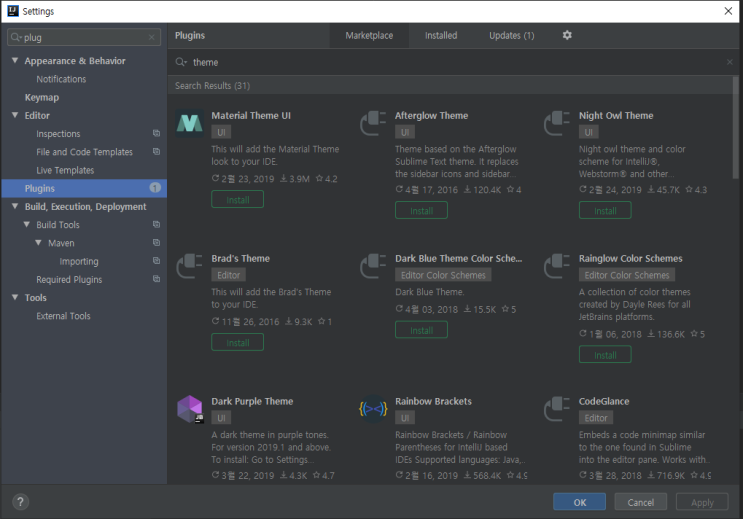This screenshot has width=743, height=519.
Task: Open help with the question mark button
Action: coord(20,501)
